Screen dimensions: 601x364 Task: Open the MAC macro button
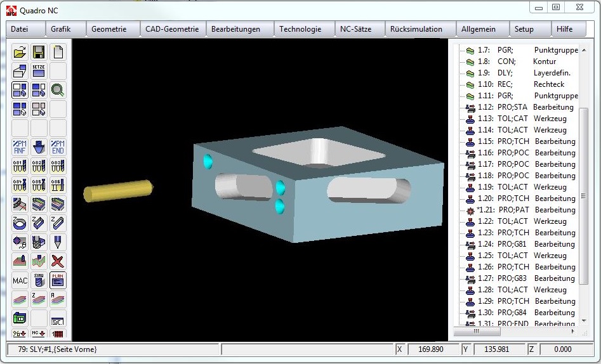pos(20,280)
